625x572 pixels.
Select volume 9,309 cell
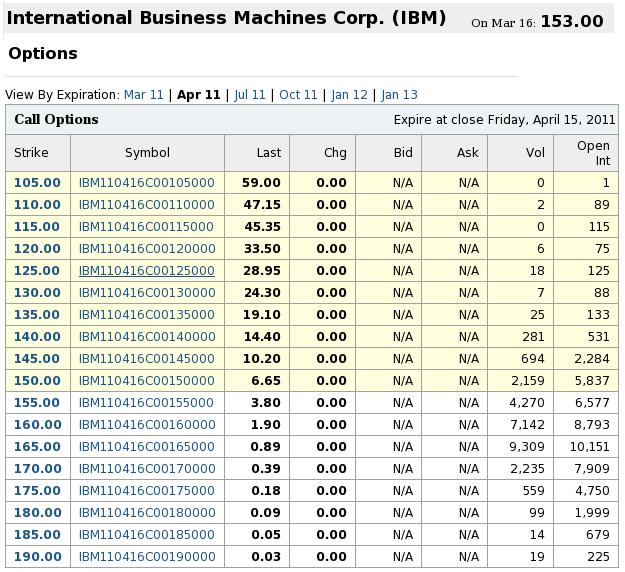(x=521, y=446)
